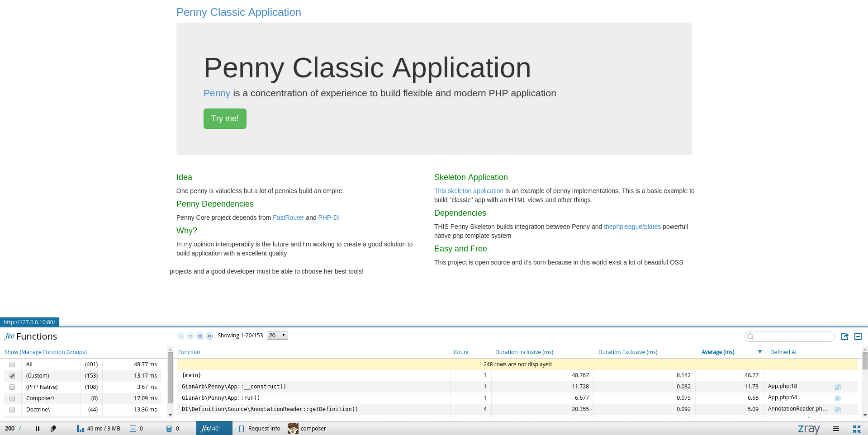The height and width of the screenshot is (435, 868).
Task: Click the http://127.0.0.10:80/ URL label
Action: coord(29,322)
